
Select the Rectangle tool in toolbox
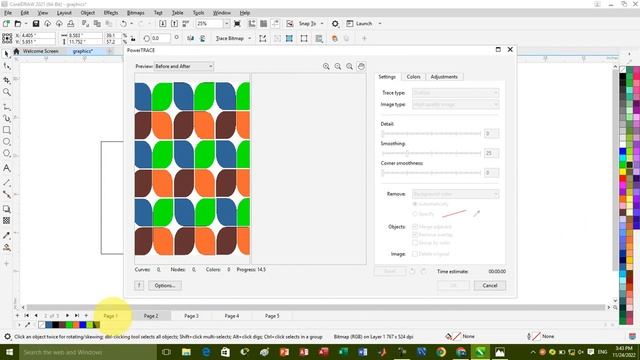[x=7, y=130]
